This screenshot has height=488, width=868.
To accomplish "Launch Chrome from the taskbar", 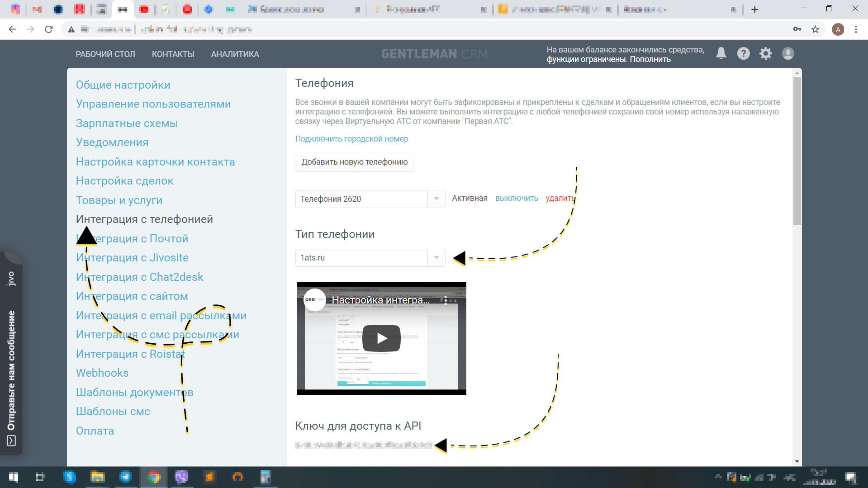I will click(x=154, y=477).
